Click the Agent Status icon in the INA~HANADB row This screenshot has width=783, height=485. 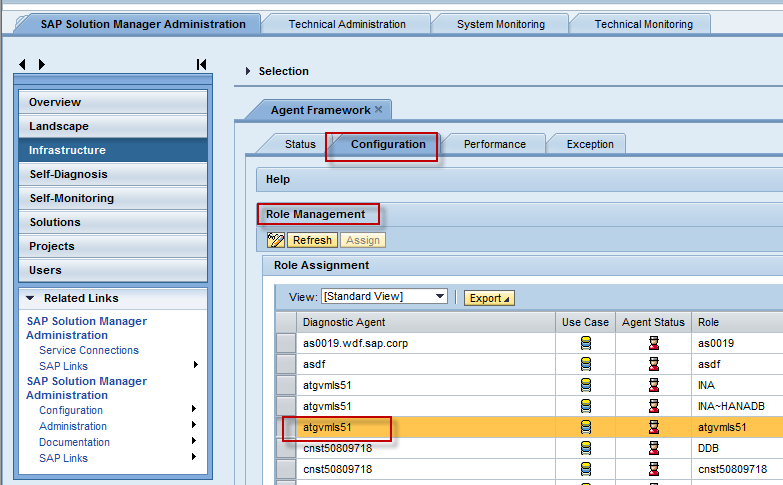[654, 406]
